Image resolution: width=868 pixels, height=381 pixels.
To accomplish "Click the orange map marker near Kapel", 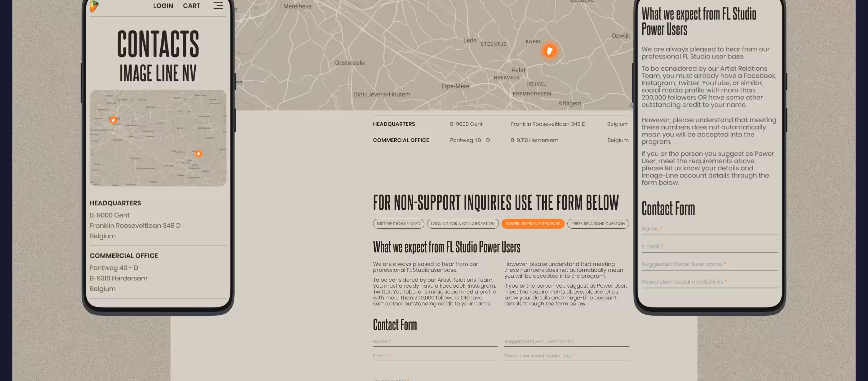I will click(x=550, y=51).
